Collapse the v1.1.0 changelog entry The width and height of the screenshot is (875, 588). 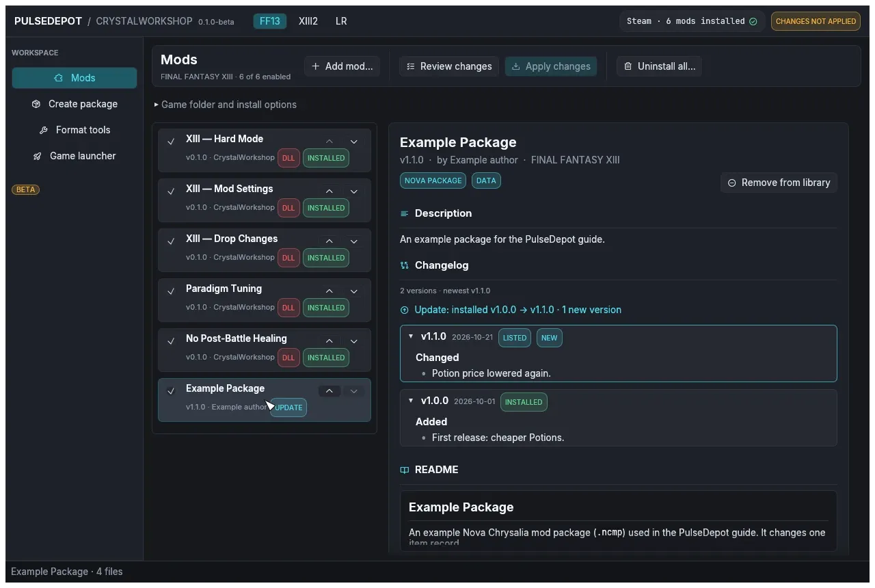(x=411, y=336)
